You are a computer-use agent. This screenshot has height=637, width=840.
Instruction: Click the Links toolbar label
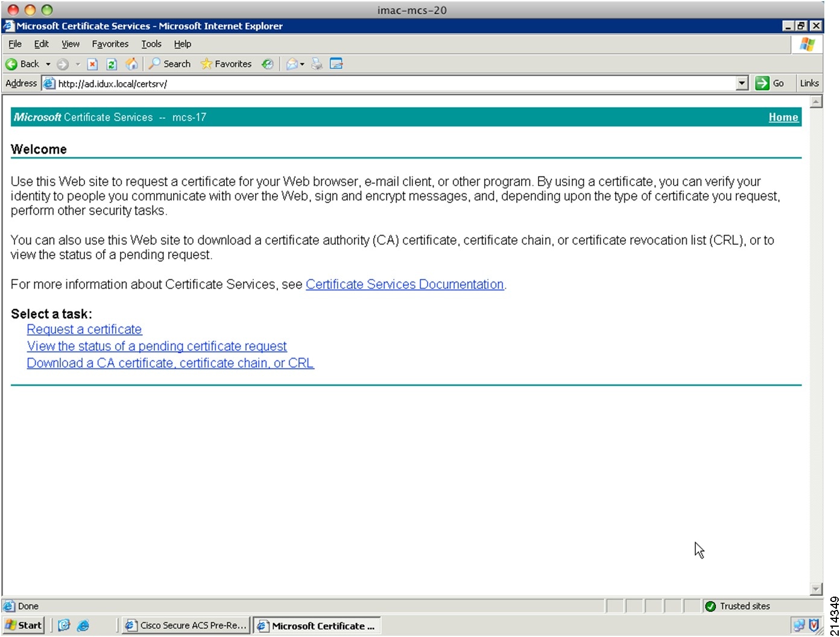tap(809, 83)
